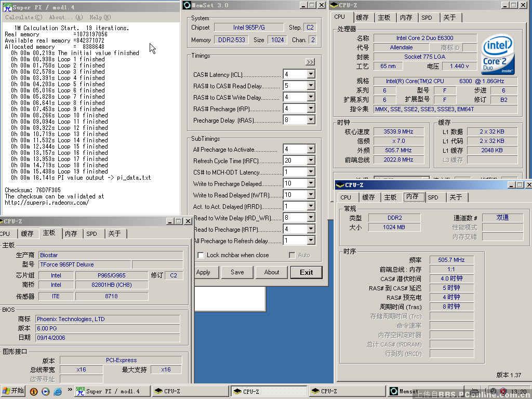
Task: Click the MemSet title bar icon
Action: [x=187, y=5]
